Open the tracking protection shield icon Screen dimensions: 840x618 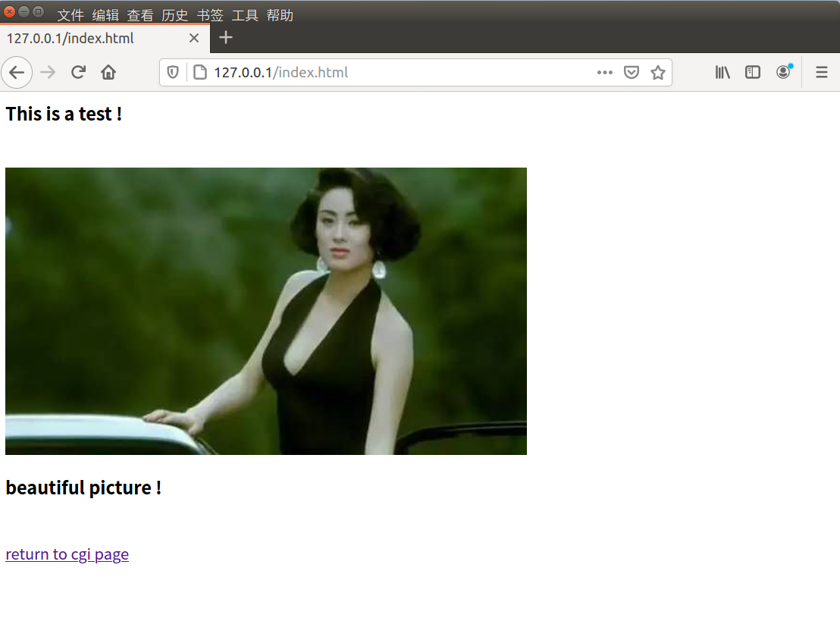(x=173, y=72)
